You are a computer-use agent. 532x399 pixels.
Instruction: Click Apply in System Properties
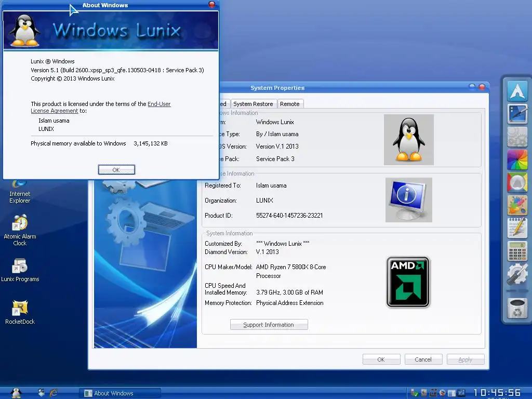[465, 360]
